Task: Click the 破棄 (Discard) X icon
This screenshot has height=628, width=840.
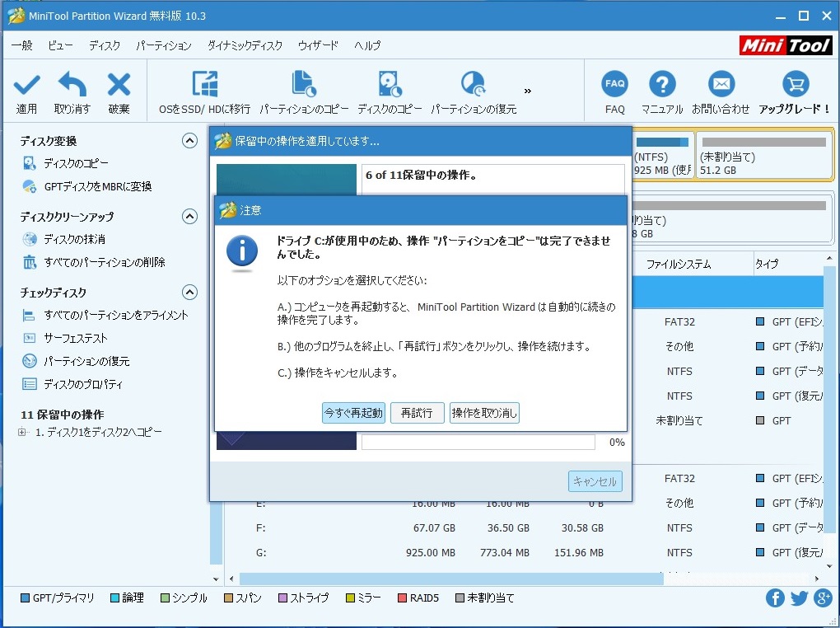Action: click(x=119, y=85)
